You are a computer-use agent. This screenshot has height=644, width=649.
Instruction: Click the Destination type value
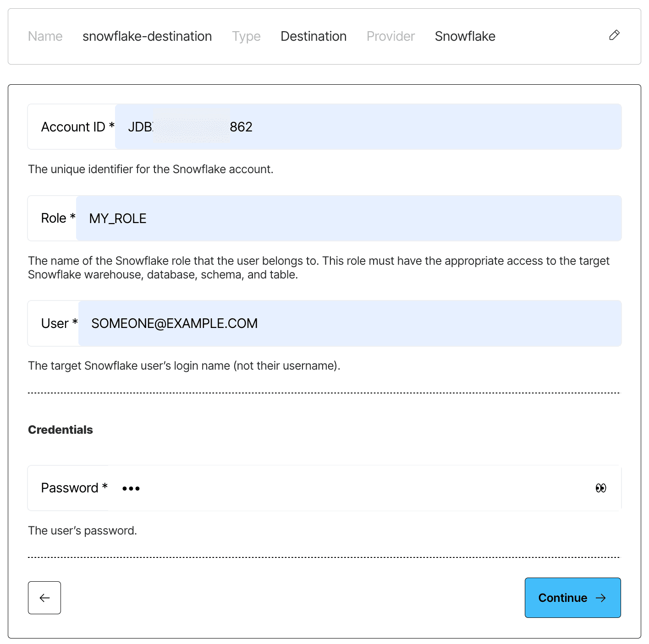(x=313, y=36)
